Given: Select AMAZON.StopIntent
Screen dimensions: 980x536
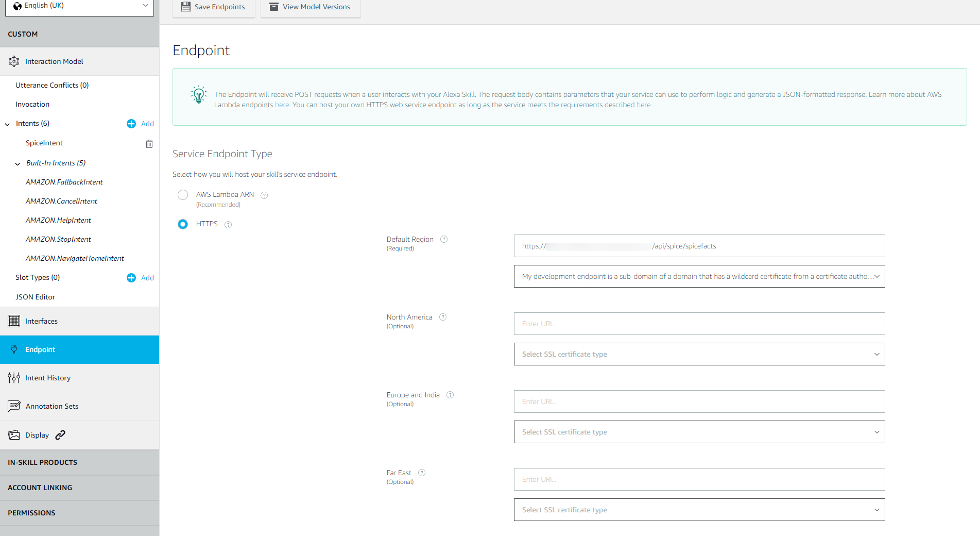Looking at the screenshot, I should [x=58, y=239].
